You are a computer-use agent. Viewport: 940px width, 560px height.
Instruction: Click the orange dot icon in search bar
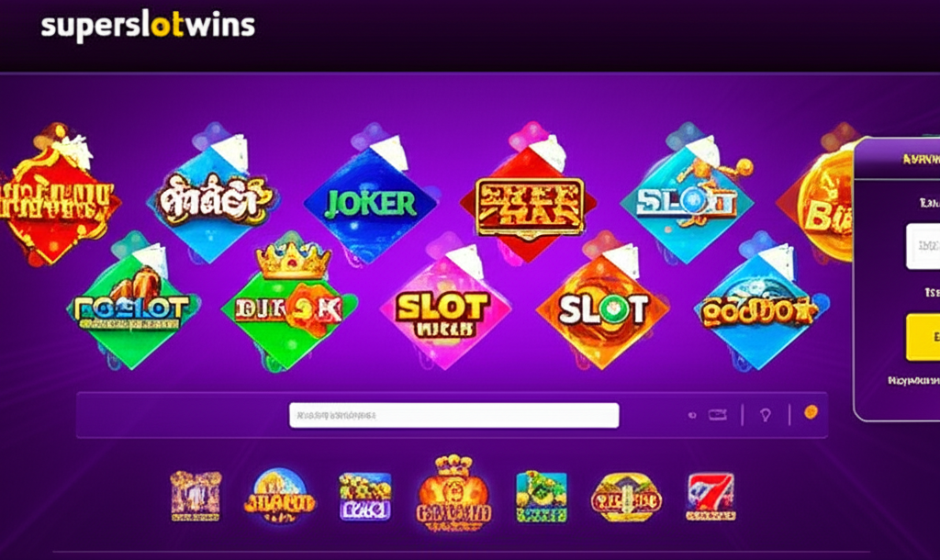pyautogui.click(x=811, y=412)
